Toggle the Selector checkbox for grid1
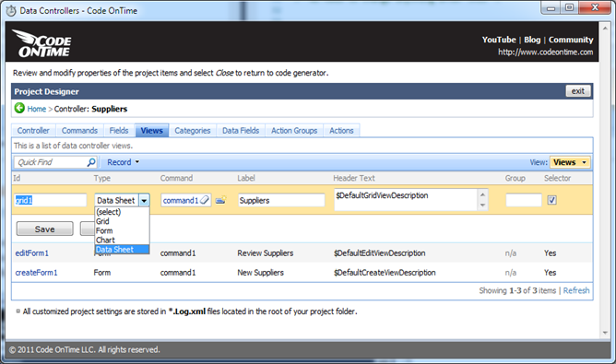Image resolution: width=616 pixels, height=364 pixels. click(x=552, y=200)
